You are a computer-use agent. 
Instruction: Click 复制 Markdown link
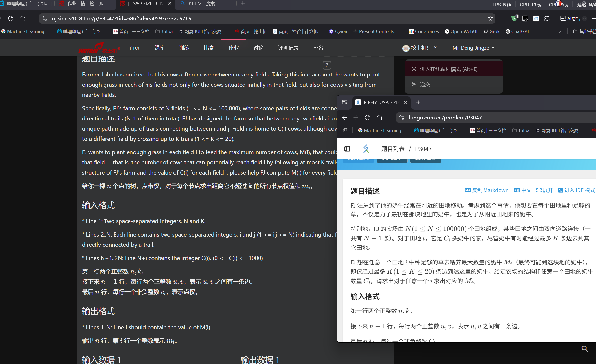(x=486, y=190)
